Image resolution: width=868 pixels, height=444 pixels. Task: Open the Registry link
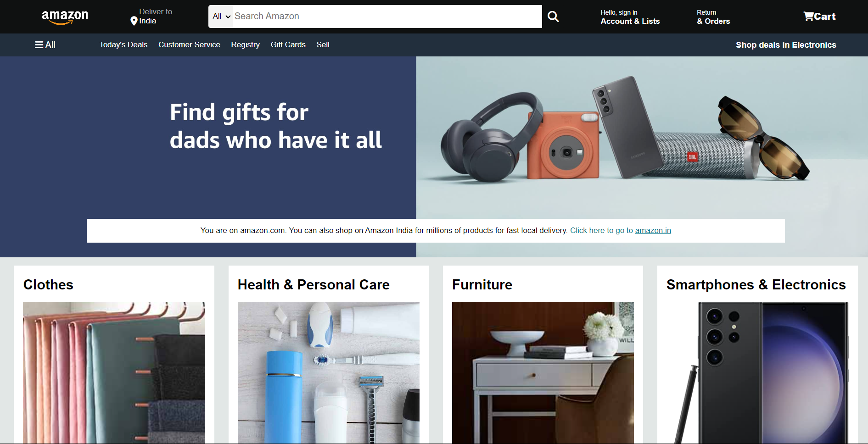[x=245, y=44]
